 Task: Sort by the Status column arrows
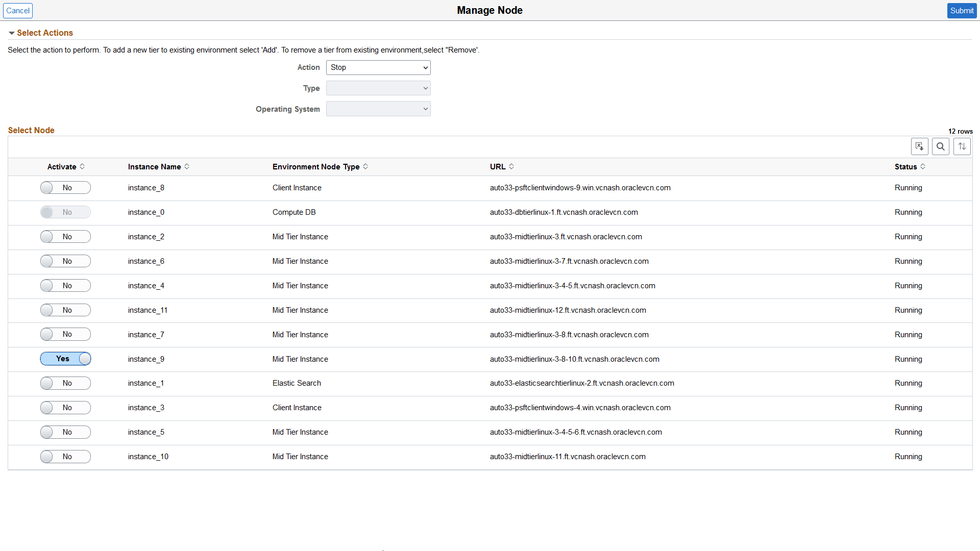923,167
